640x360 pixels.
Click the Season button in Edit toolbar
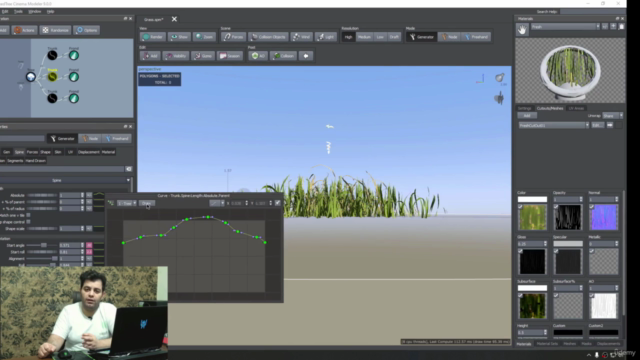[230, 56]
